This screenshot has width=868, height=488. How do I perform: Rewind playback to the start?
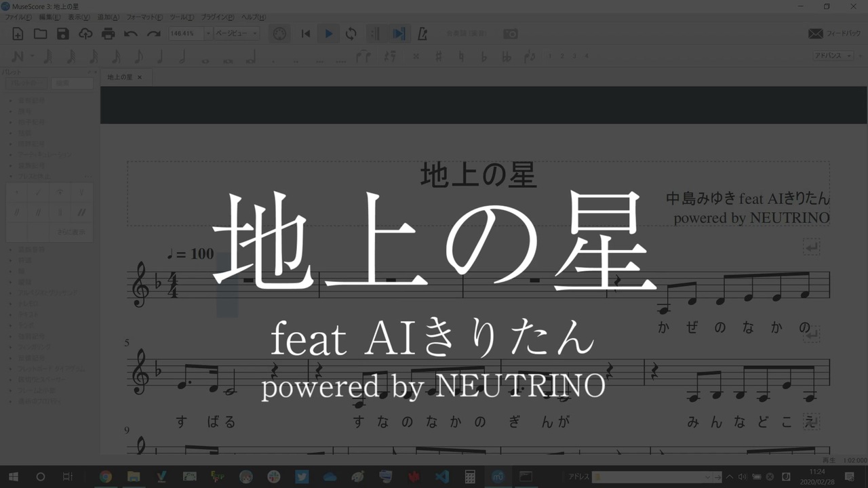coord(306,34)
